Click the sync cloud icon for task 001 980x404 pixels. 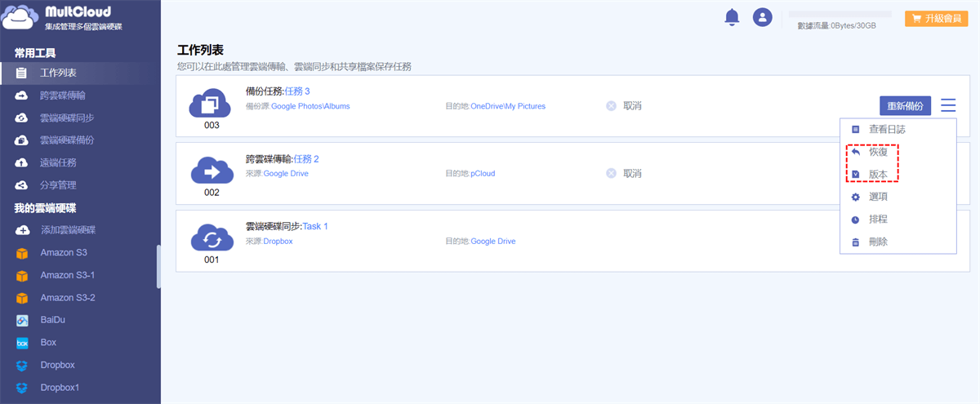(212, 239)
